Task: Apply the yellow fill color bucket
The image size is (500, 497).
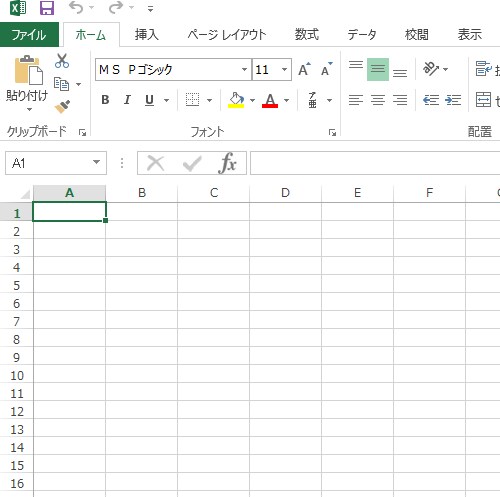Action: click(x=236, y=100)
